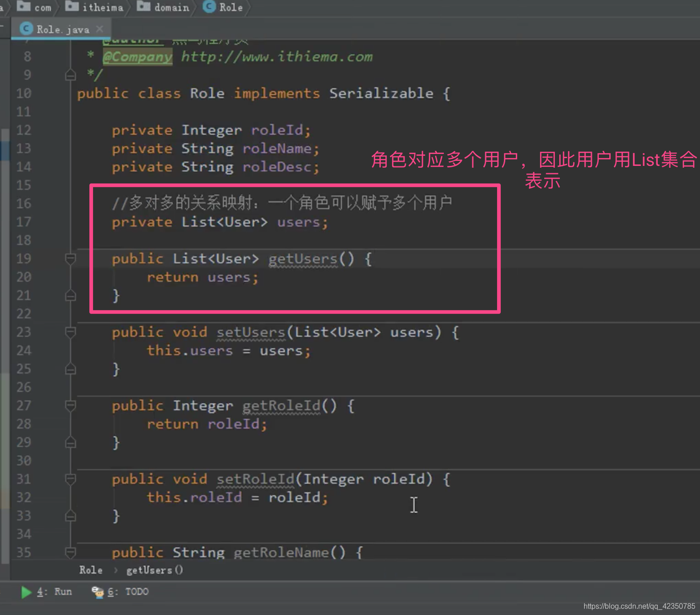
Task: Click the roleId field declaration
Action: (x=277, y=130)
